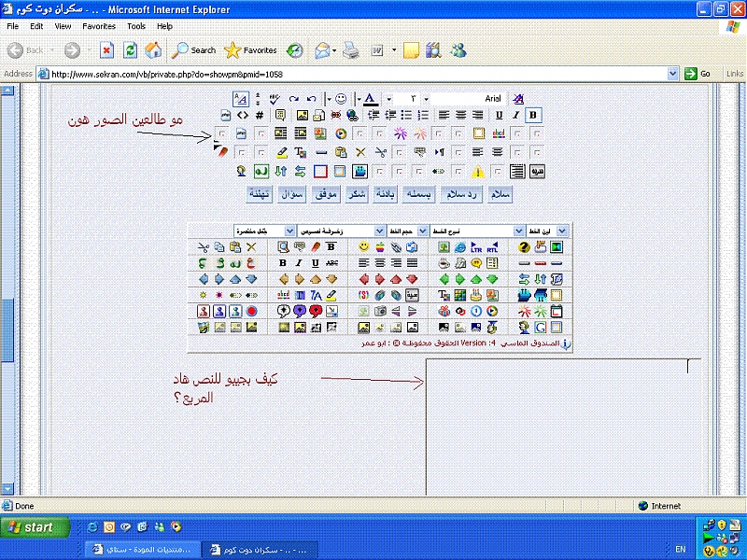Expand the لون الخط dropdown
747x560 pixels.
pyautogui.click(x=562, y=231)
